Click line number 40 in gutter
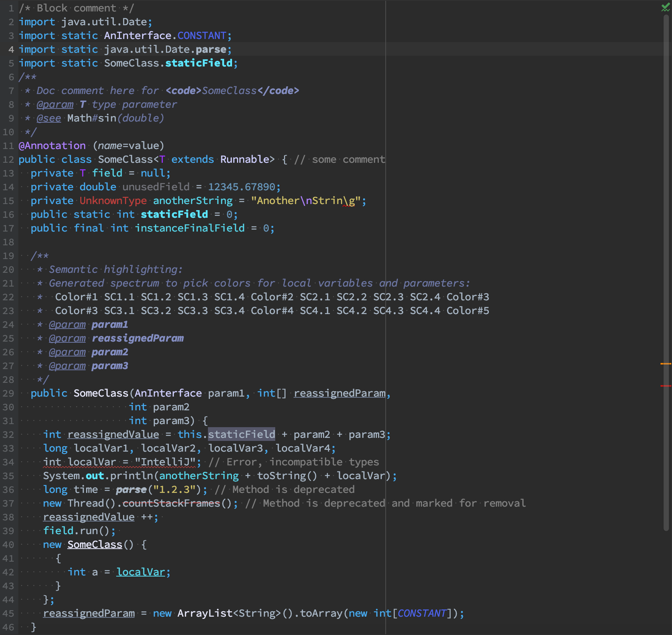 coord(8,545)
